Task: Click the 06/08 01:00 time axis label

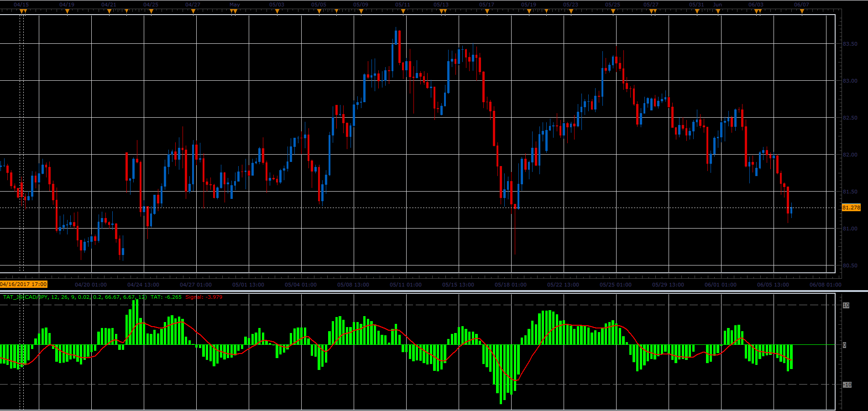Action: [826, 285]
